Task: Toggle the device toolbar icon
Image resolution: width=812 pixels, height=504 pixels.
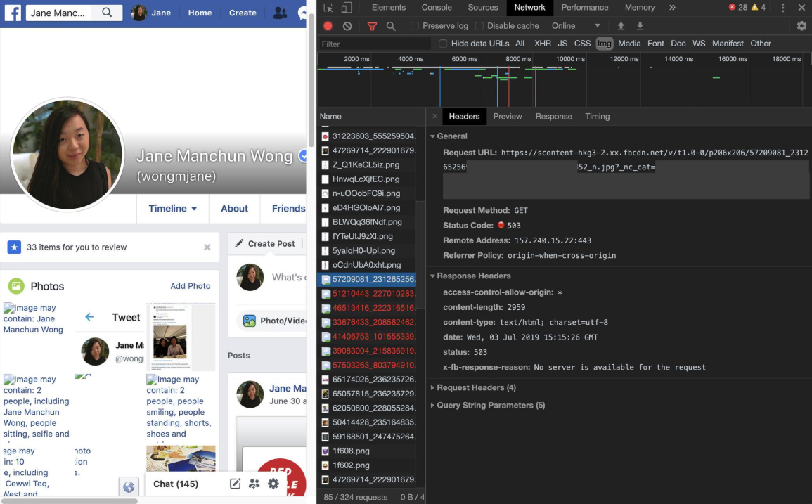Action: (x=347, y=7)
